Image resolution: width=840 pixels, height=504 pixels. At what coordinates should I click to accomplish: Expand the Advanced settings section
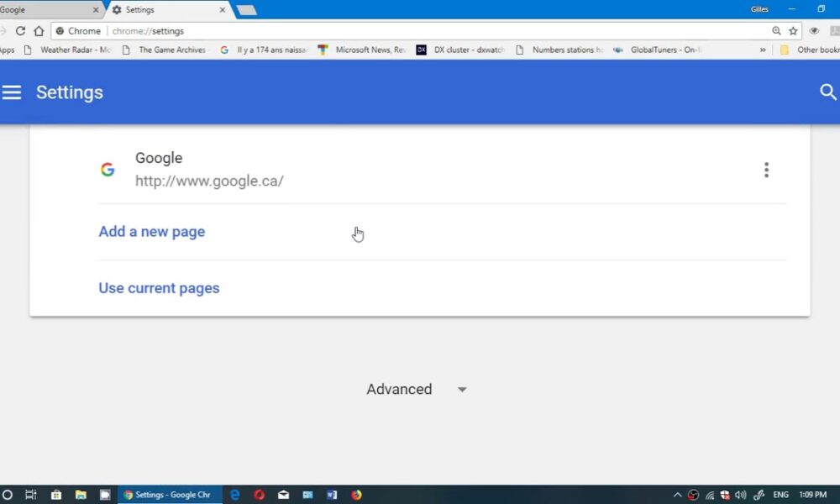pos(416,389)
